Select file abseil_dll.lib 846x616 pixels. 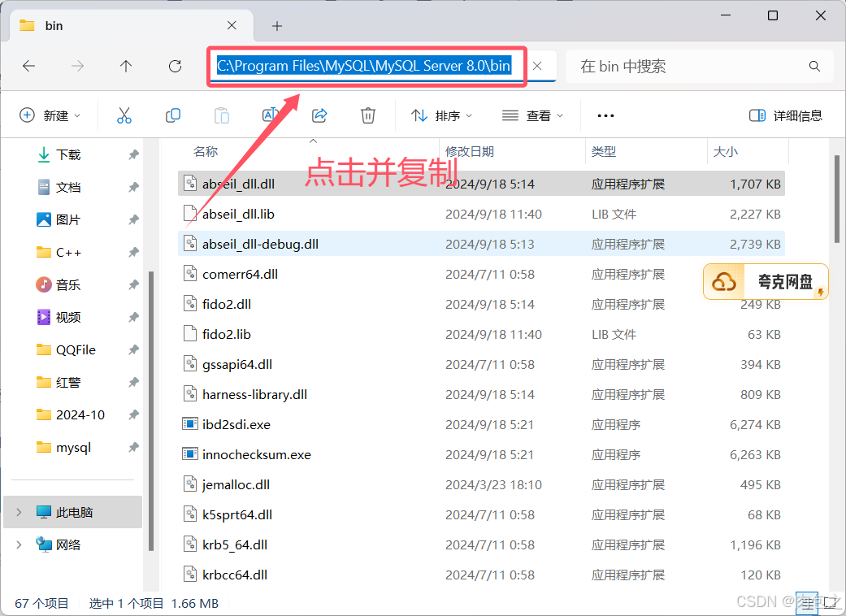point(481,215)
